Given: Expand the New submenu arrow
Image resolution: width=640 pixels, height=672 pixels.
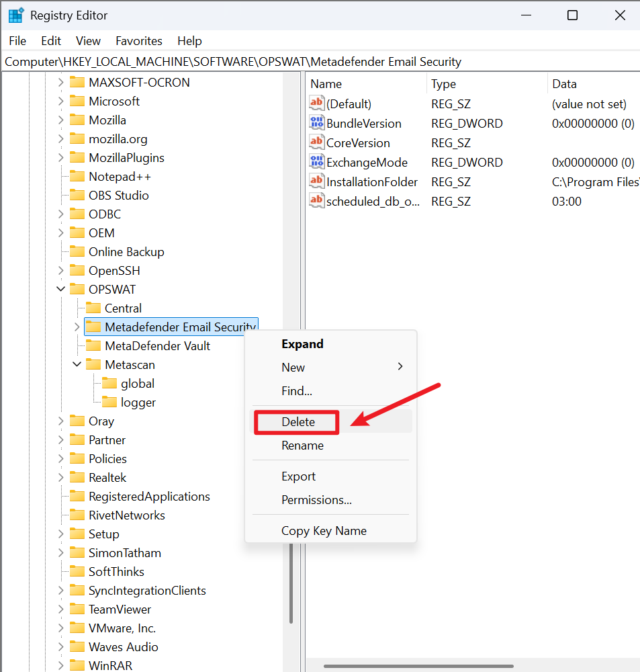Looking at the screenshot, I should tap(400, 367).
